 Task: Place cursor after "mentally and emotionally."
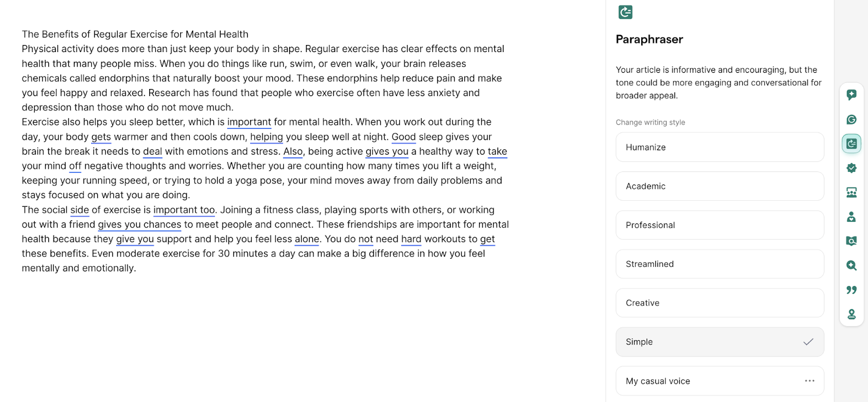point(137,269)
